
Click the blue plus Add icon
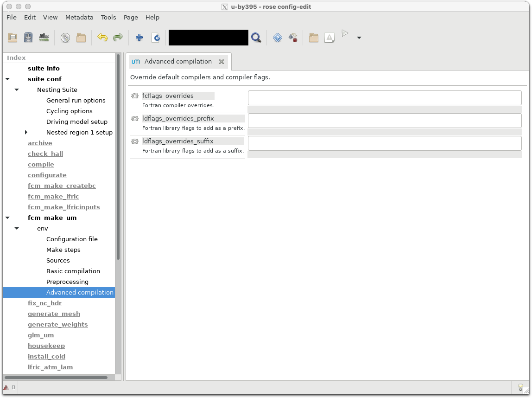tap(139, 38)
